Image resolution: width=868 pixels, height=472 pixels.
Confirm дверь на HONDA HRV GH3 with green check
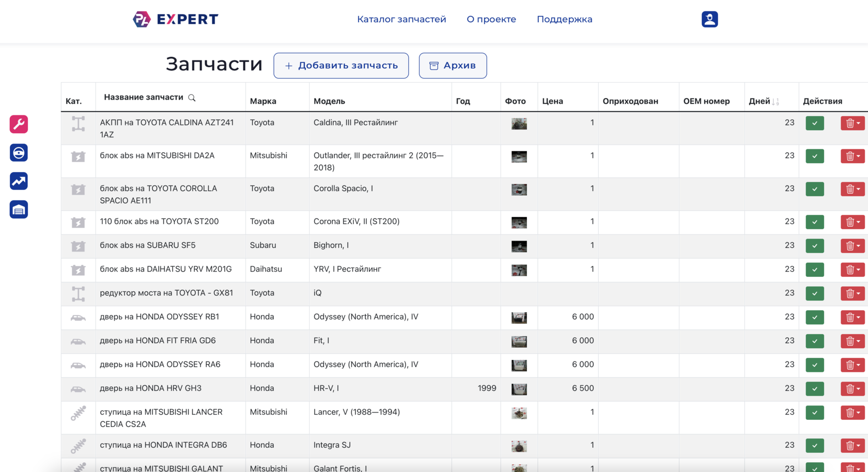coord(815,388)
